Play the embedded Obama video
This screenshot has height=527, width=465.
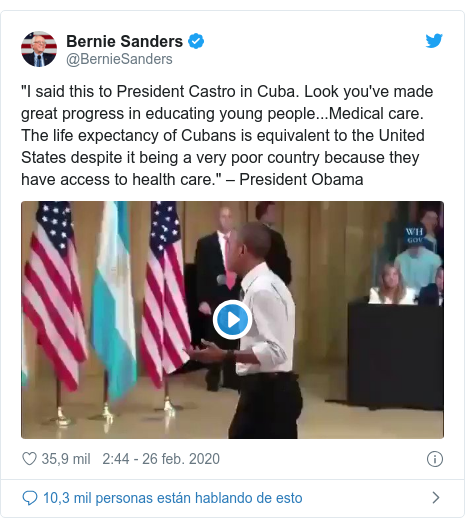pos(232,319)
